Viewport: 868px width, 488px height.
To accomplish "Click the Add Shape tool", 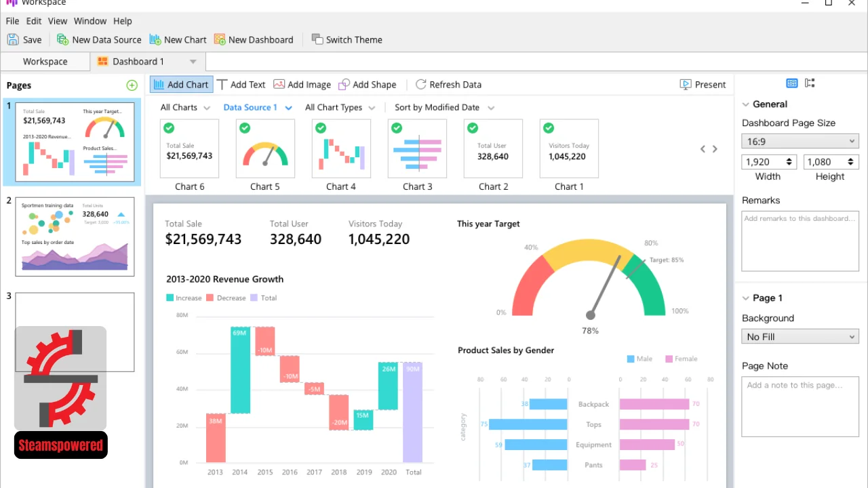I will 368,84.
